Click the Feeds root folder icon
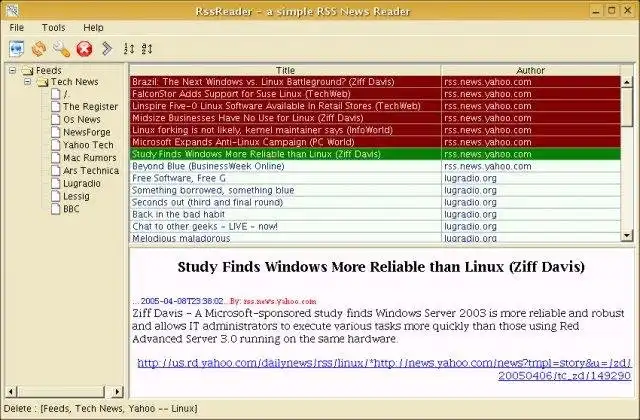The image size is (640, 420). (x=27, y=71)
